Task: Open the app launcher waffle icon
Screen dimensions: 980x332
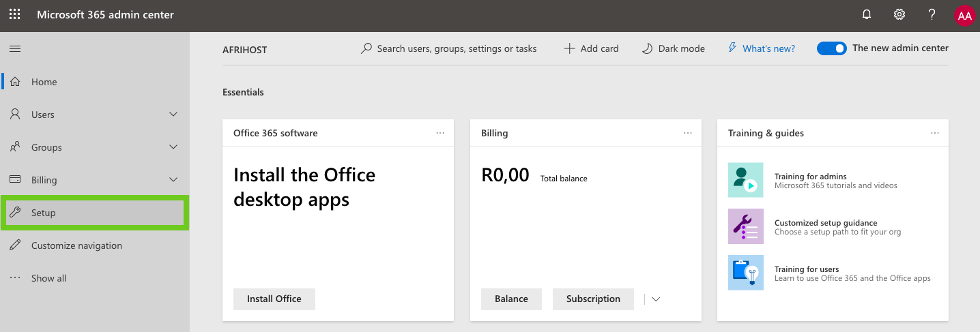Action: pos(14,14)
